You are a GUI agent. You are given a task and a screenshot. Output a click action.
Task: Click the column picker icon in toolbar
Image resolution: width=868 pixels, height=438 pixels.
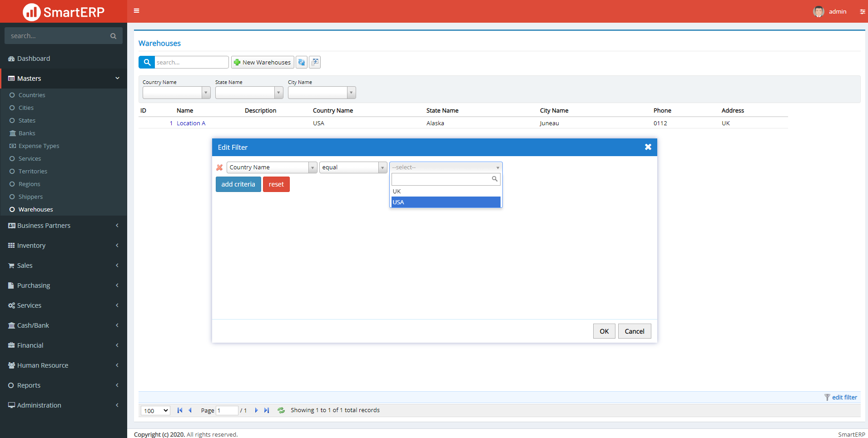pyautogui.click(x=315, y=62)
